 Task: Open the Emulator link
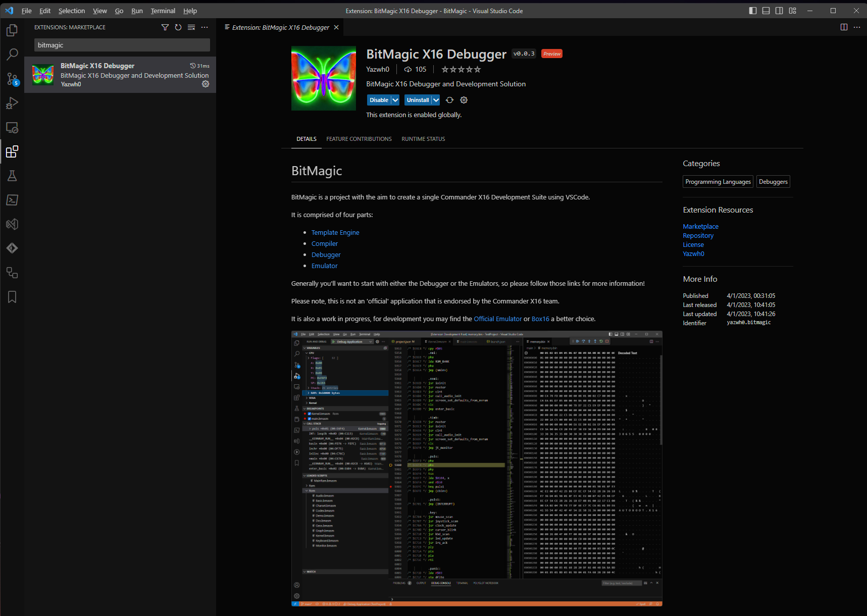pos(325,266)
